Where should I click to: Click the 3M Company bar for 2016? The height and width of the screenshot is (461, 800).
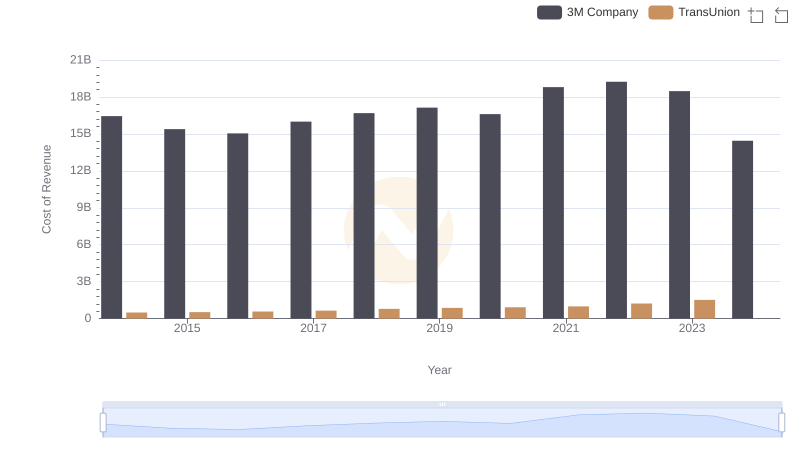(238, 225)
